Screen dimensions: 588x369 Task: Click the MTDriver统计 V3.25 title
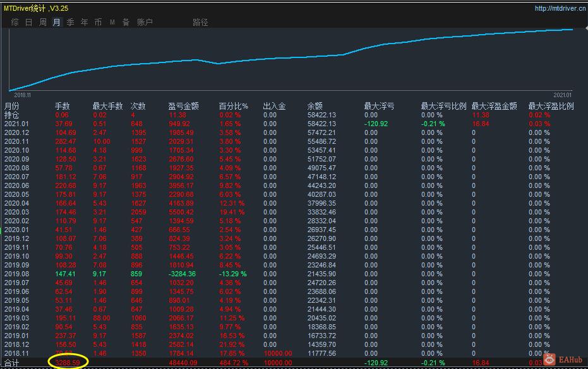pos(36,8)
